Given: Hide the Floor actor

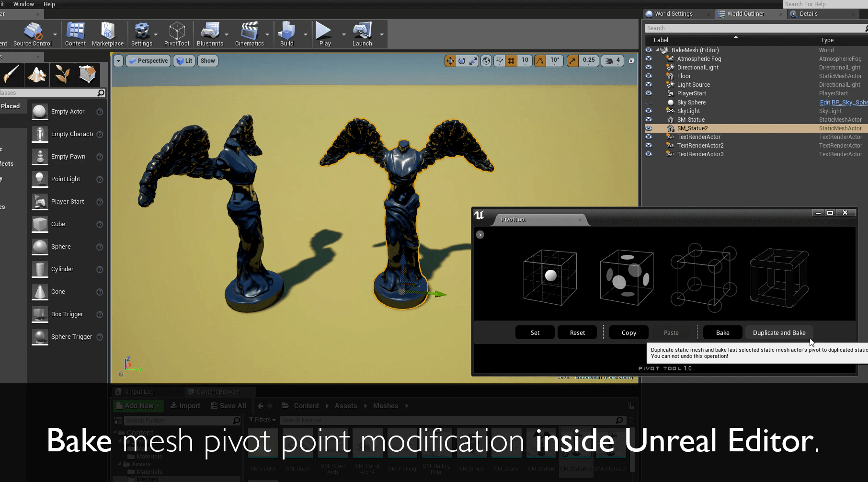Looking at the screenshot, I should tap(649, 76).
